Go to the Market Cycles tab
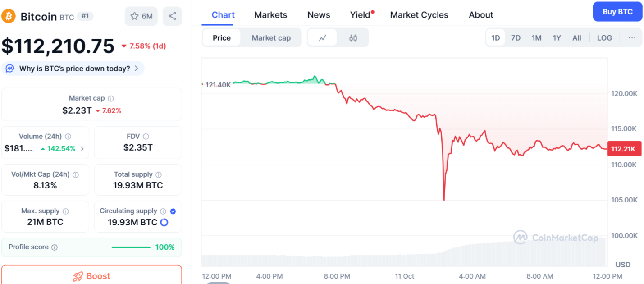The image size is (644, 284). click(419, 15)
